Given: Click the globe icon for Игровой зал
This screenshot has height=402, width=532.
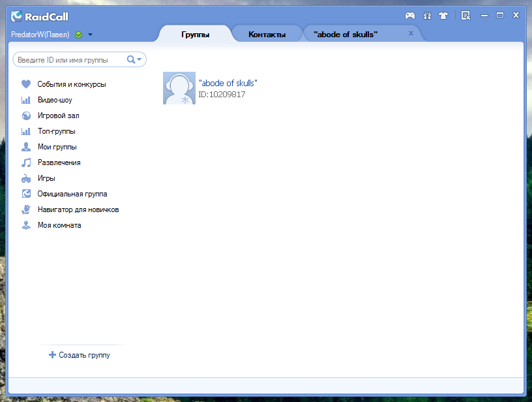Looking at the screenshot, I should 26,116.
